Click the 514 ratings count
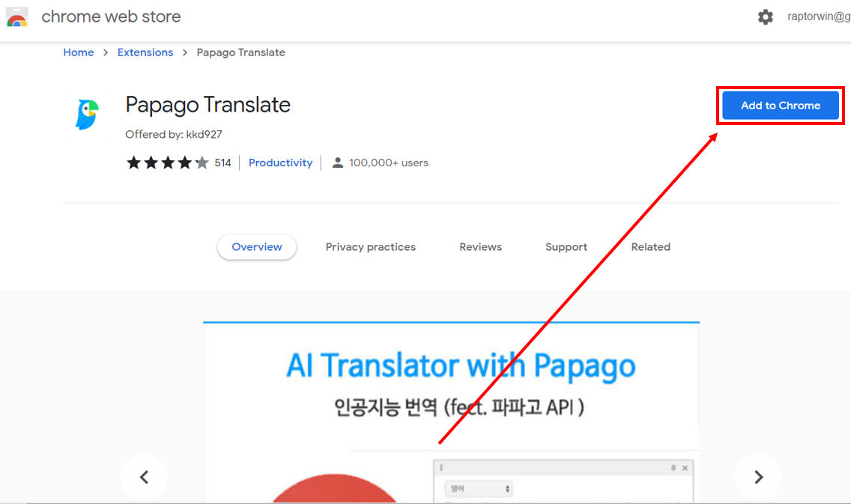Screen dimensions: 851x504 point(222,163)
